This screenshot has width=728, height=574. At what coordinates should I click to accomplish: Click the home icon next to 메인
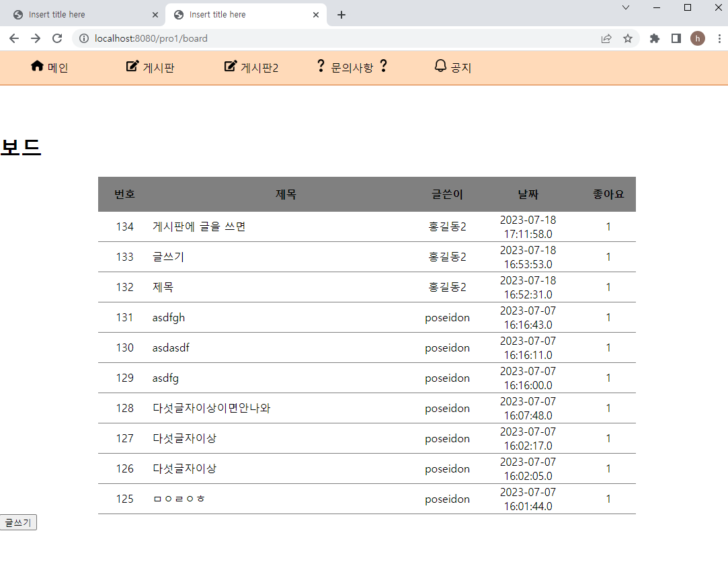click(37, 66)
